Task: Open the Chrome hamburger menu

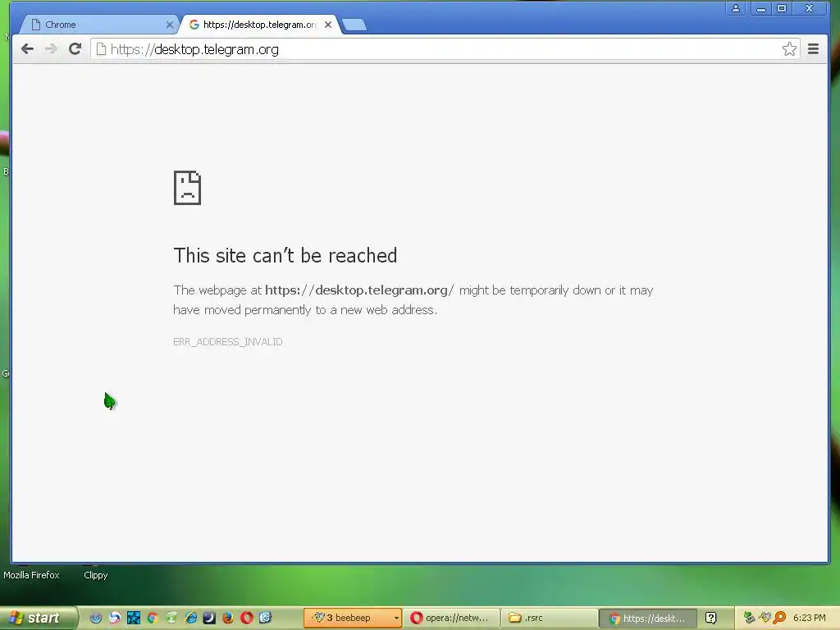Action: click(813, 49)
